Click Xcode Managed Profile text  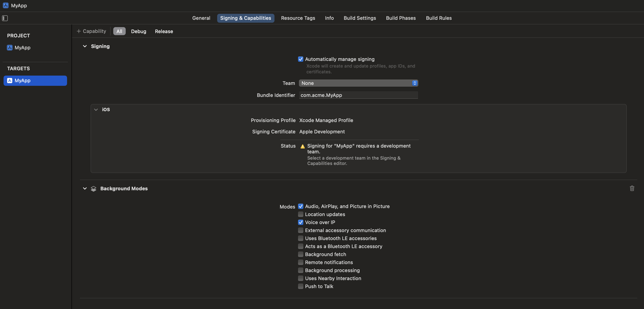click(326, 120)
